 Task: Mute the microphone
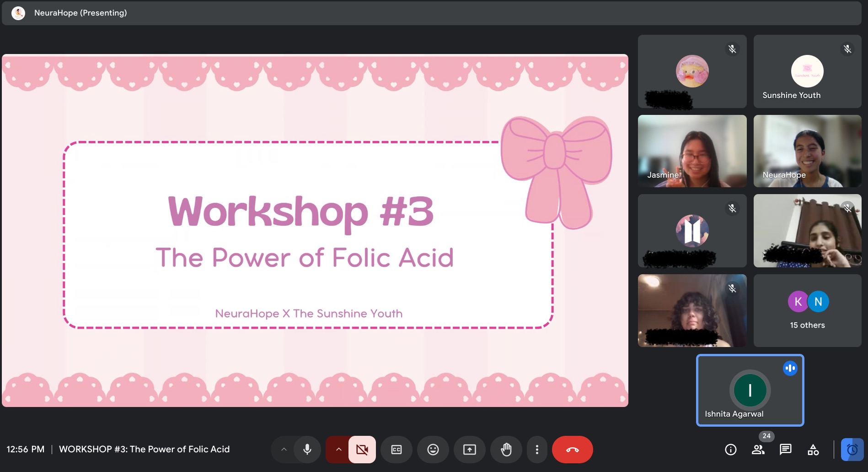(x=307, y=450)
